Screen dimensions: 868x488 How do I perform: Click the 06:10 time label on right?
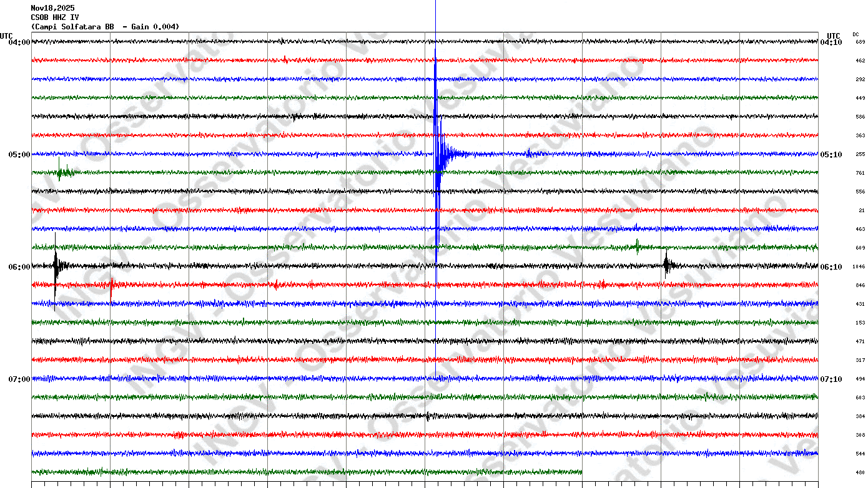coord(831,267)
